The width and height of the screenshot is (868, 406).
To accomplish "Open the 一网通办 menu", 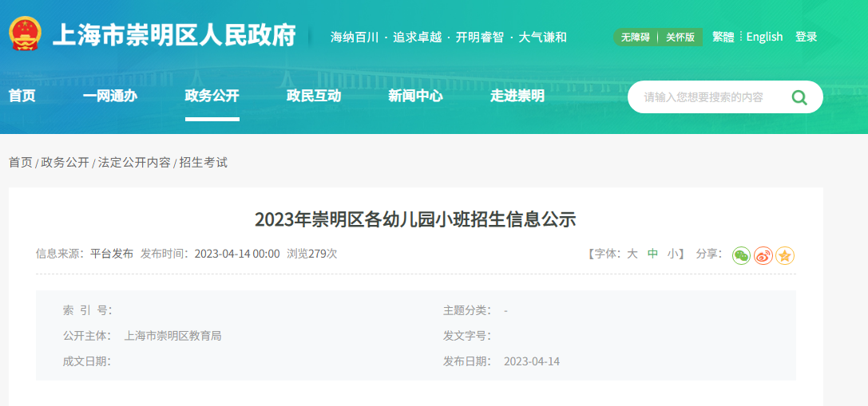I will point(110,96).
